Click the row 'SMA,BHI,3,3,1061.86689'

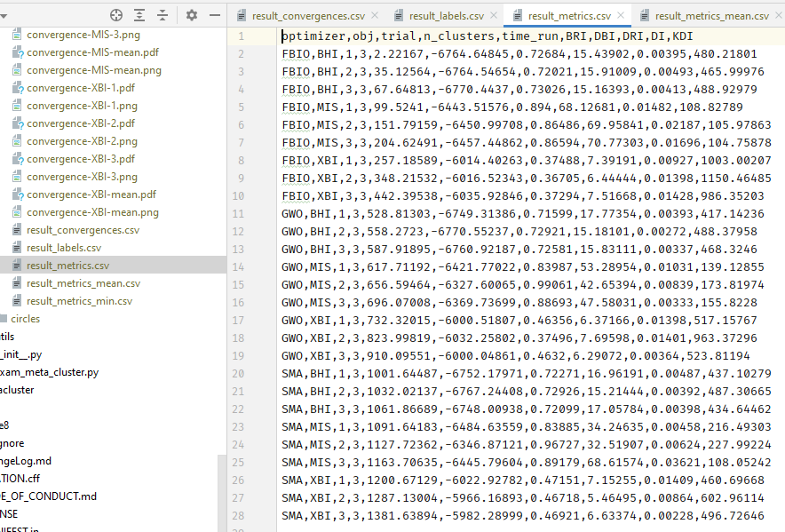coord(527,409)
